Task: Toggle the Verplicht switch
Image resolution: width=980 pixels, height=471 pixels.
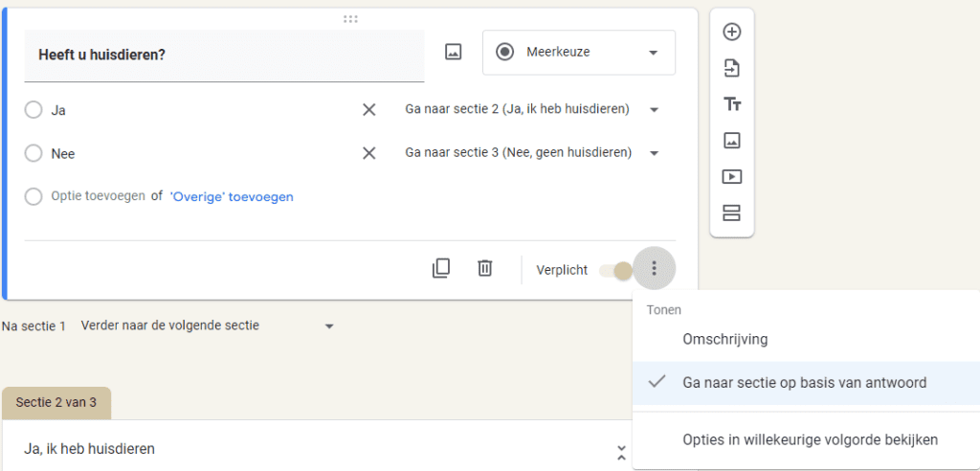Action: coord(615,270)
